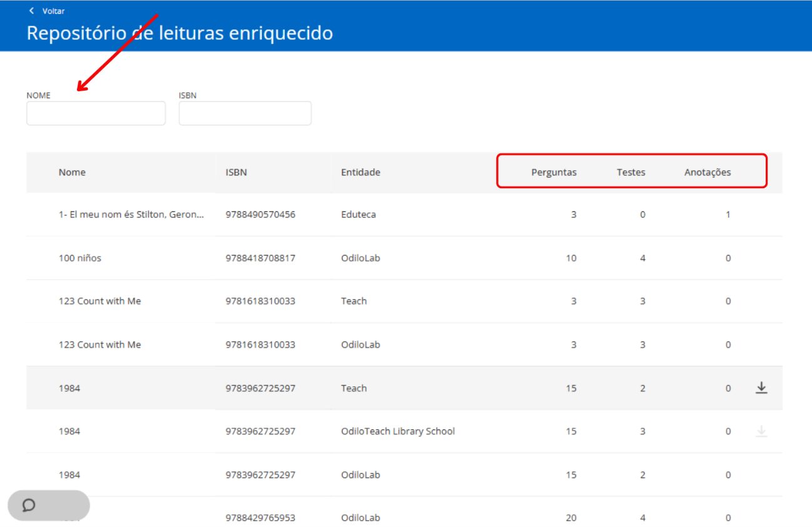Click the "OdiloLab" entity in the 100 niños row
The height and width of the screenshot is (527, 812).
tap(360, 258)
